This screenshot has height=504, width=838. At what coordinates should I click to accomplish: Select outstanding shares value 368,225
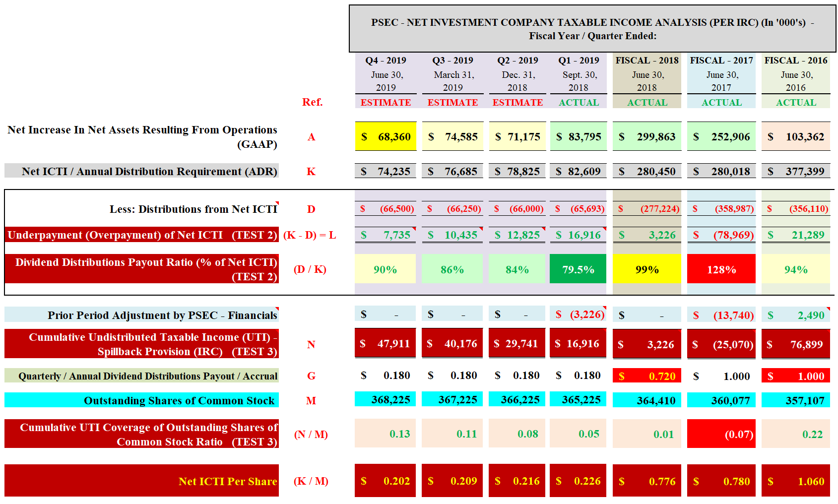386,399
